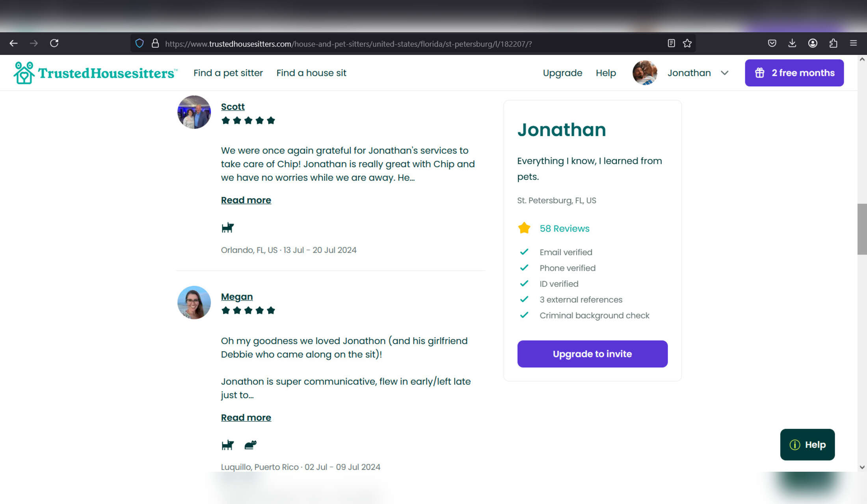
Task: Expand Scott's review with Read more
Action: [246, 200]
